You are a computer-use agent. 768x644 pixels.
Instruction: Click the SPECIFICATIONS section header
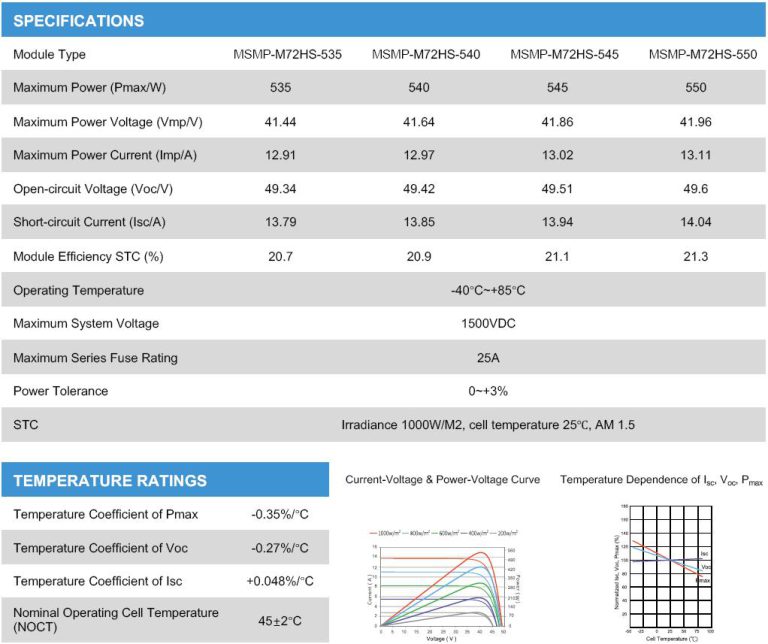point(79,21)
